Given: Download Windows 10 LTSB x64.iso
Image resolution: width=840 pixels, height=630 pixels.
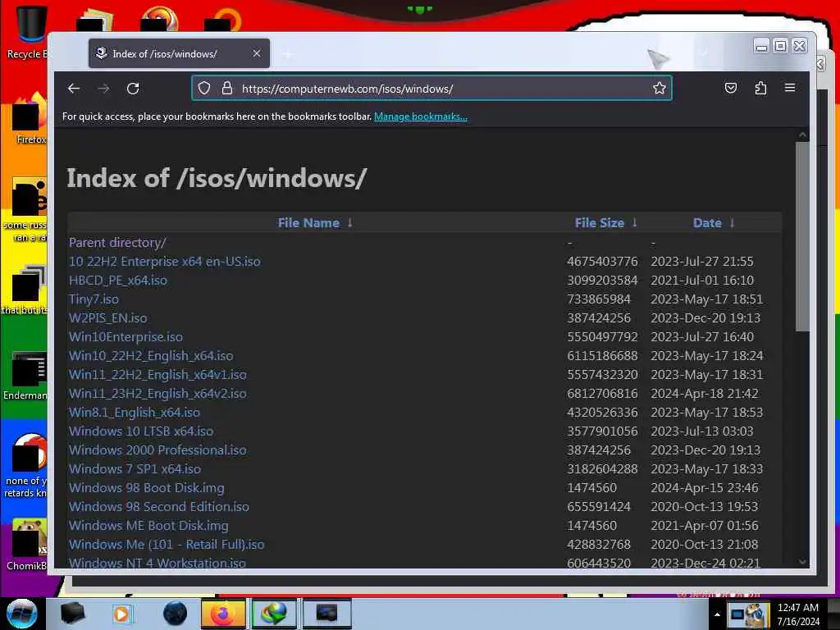Looking at the screenshot, I should pos(141,431).
